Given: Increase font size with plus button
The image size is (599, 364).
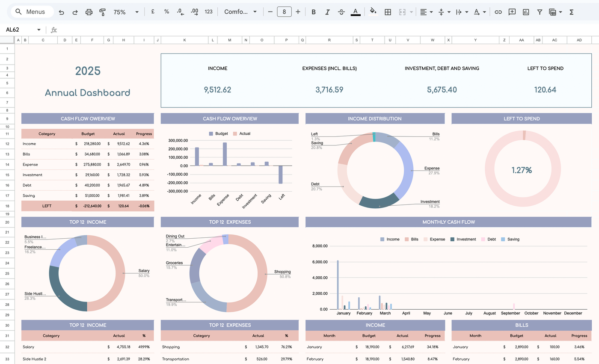Looking at the screenshot, I should coord(298,12).
